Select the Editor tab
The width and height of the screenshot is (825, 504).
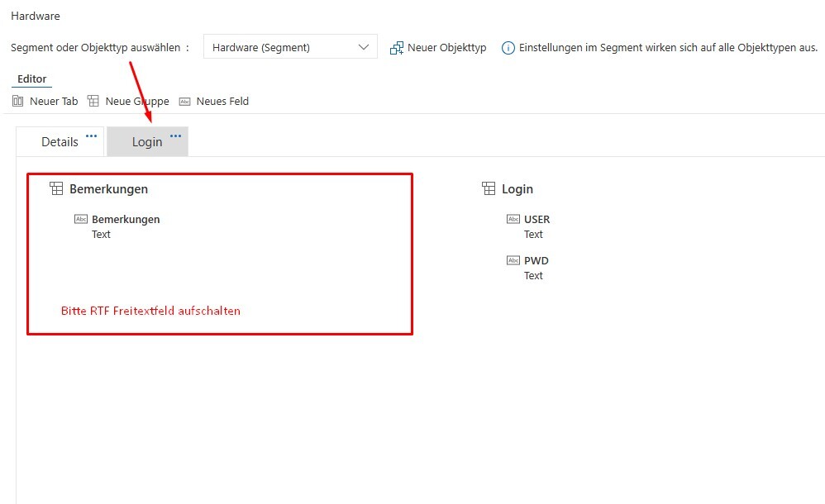[x=32, y=79]
